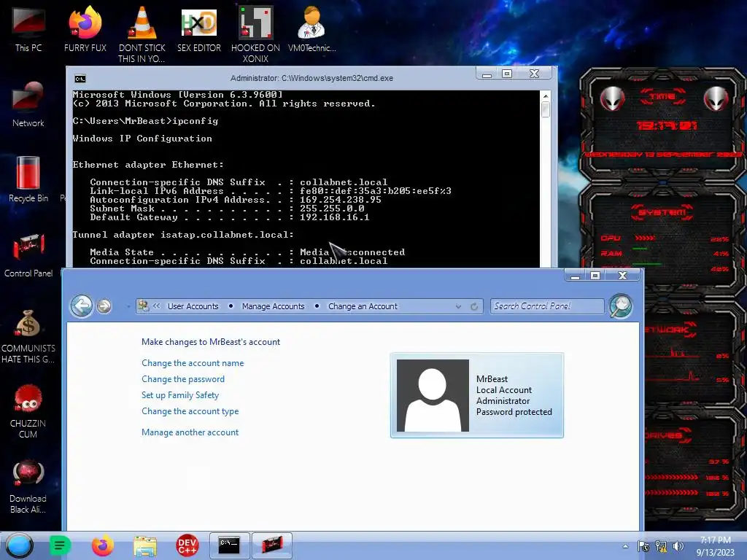The width and height of the screenshot is (747, 560).
Task: Click the taskbar clock showing 7:17 PM
Action: tap(715, 545)
